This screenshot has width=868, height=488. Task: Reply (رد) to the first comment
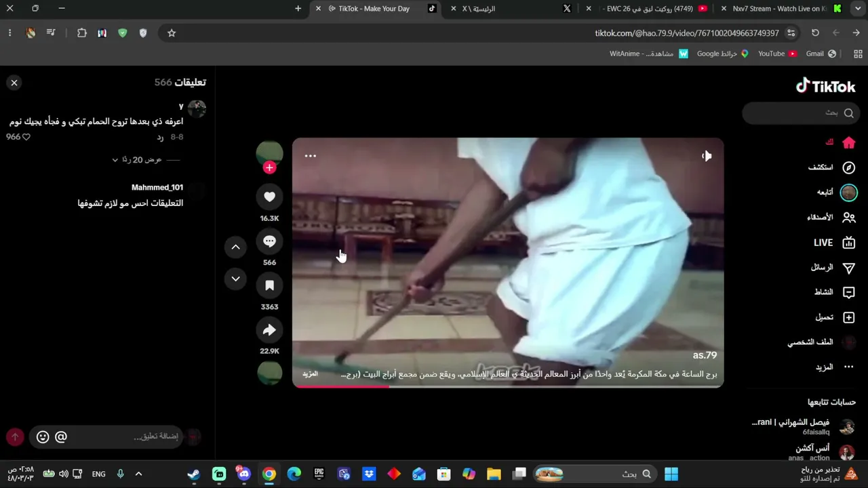[x=161, y=137]
